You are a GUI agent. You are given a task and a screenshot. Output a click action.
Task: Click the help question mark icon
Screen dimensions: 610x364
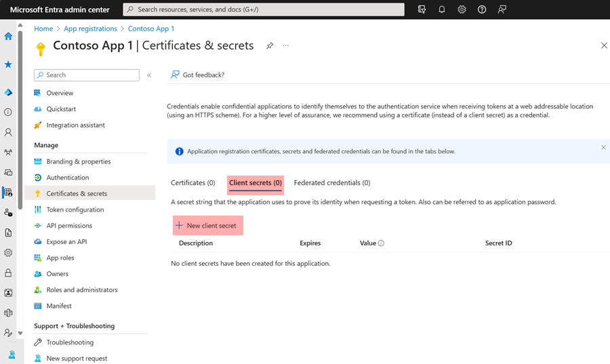[481, 9]
